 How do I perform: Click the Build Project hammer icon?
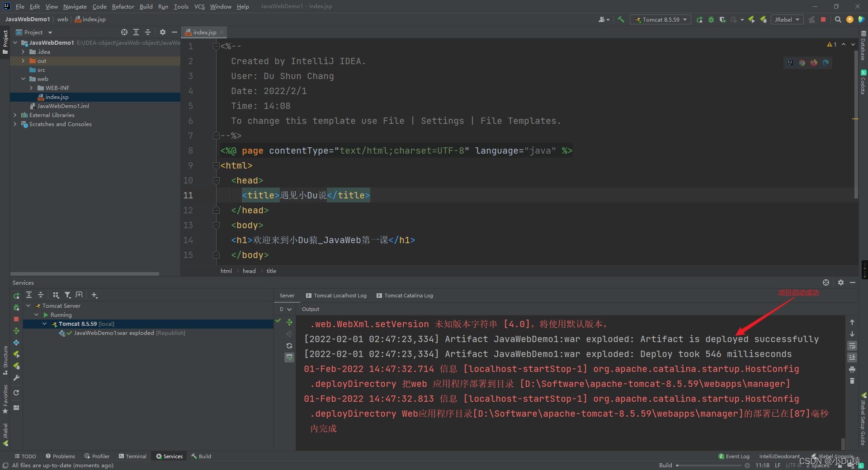click(621, 19)
